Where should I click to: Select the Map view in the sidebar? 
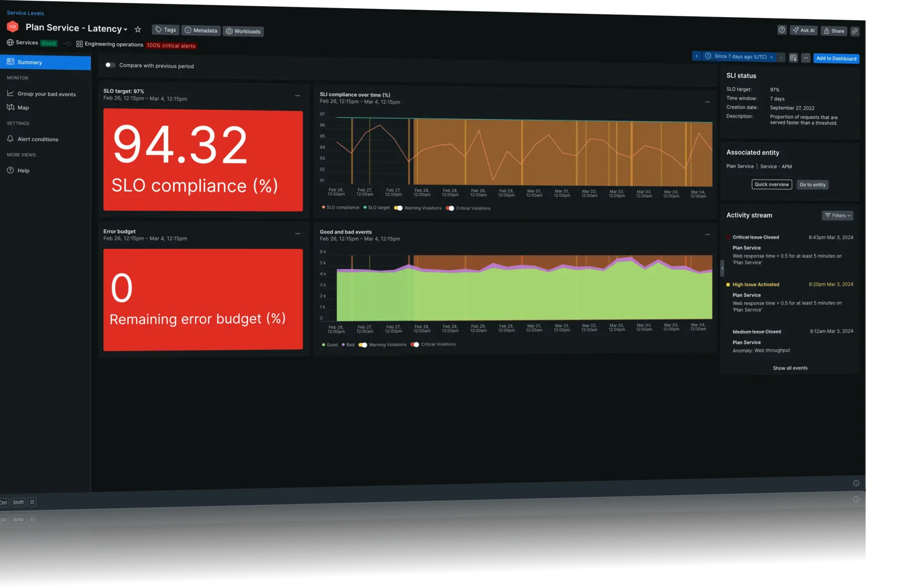pyautogui.click(x=23, y=107)
